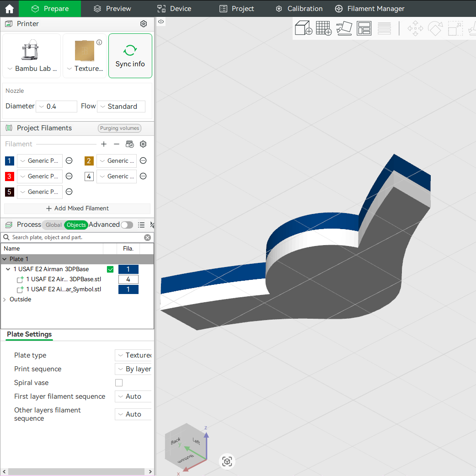Edit filament 5 preset options
This screenshot has height=476, width=476.
tap(69, 192)
